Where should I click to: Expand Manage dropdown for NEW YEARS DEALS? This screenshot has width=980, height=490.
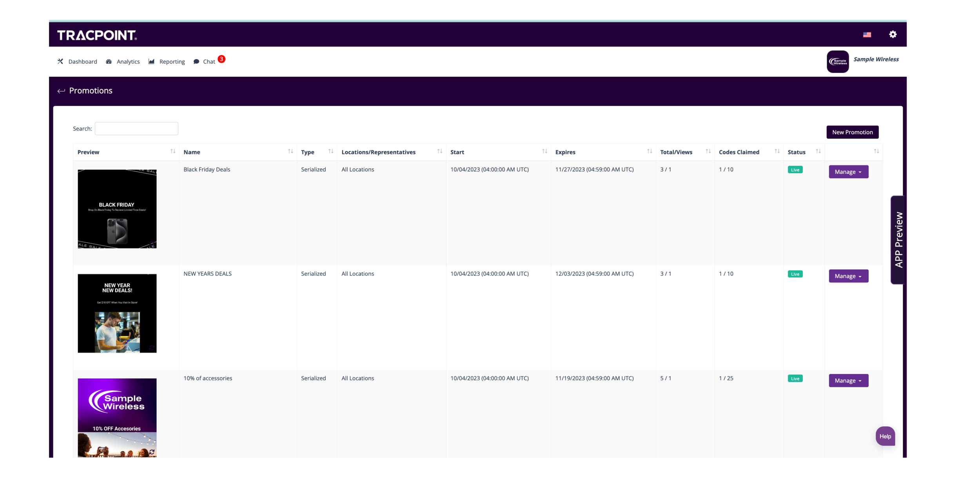(848, 276)
